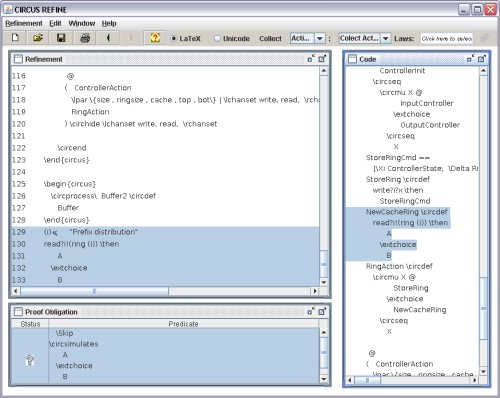This screenshot has height=398, width=500.
Task: Click Refinement panel horizontal scroll left arrow
Action: tap(16, 291)
